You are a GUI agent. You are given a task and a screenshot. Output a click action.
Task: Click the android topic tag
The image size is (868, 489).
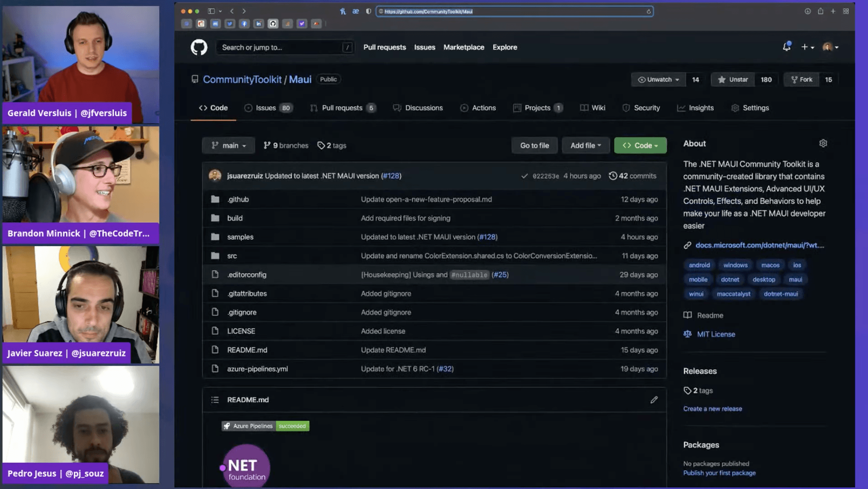click(699, 265)
